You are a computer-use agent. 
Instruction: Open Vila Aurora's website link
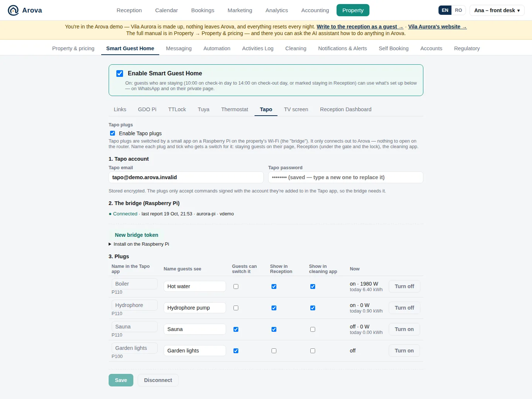click(437, 27)
